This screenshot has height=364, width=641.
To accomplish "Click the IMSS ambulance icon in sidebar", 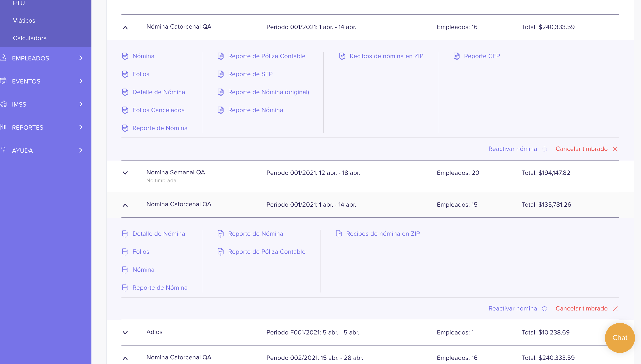I will click(3, 104).
